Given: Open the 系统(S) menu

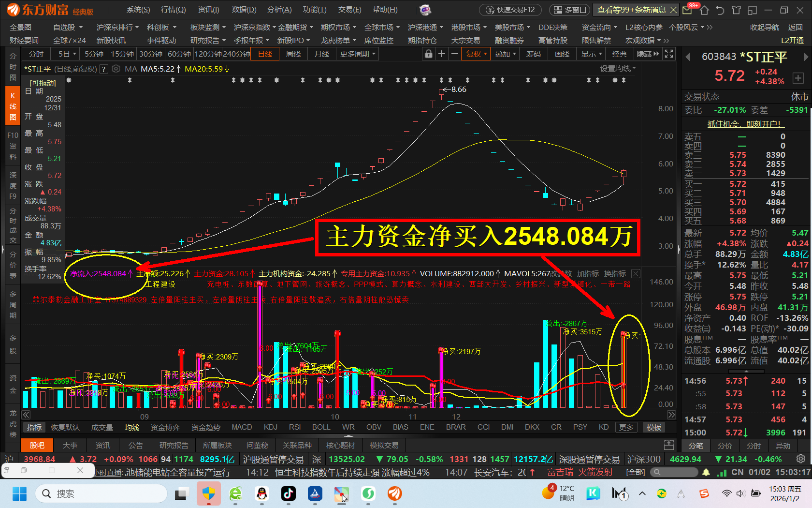Looking at the screenshot, I should pos(138,10).
